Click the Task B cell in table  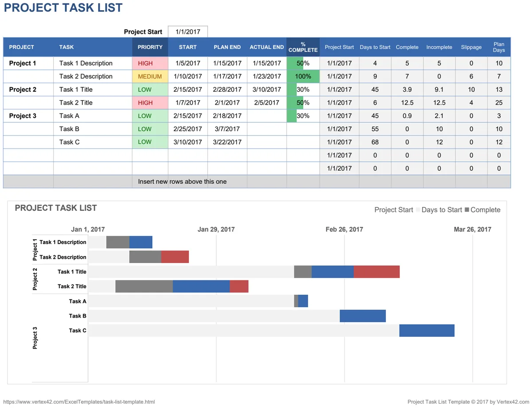pyautogui.click(x=93, y=129)
